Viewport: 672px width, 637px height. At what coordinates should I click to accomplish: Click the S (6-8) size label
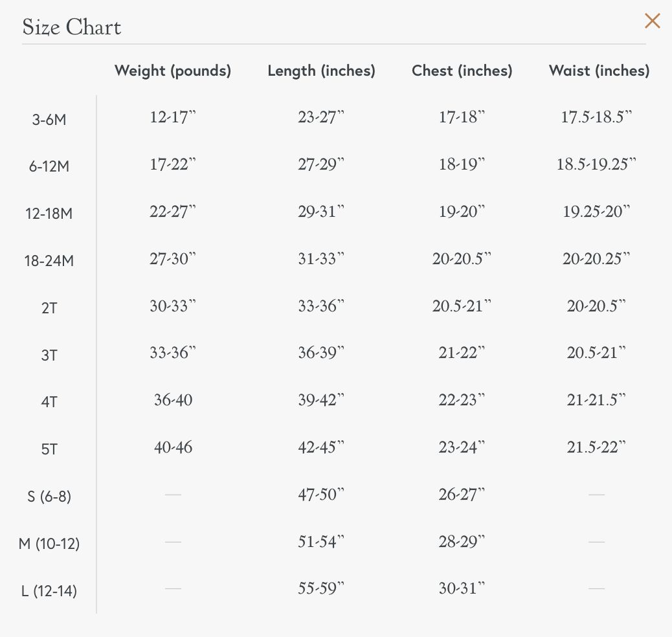pos(49,497)
